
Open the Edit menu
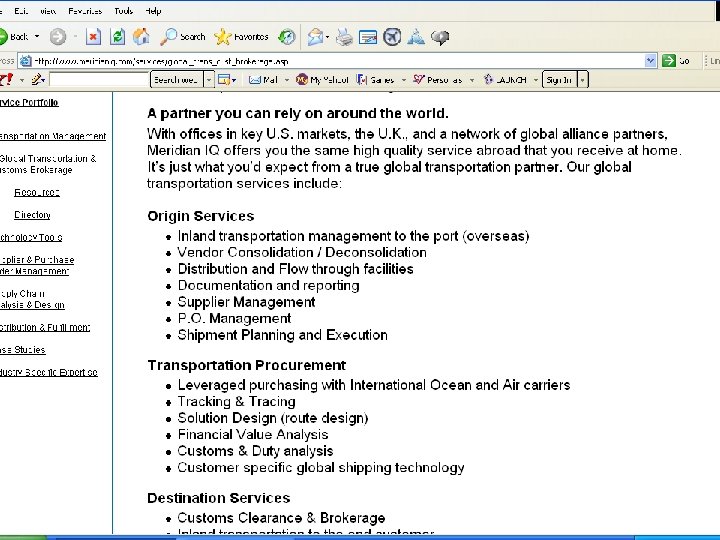21,11
